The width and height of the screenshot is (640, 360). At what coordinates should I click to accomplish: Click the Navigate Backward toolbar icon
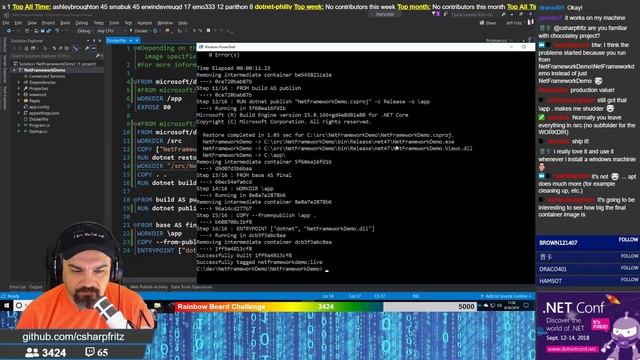point(9,31)
